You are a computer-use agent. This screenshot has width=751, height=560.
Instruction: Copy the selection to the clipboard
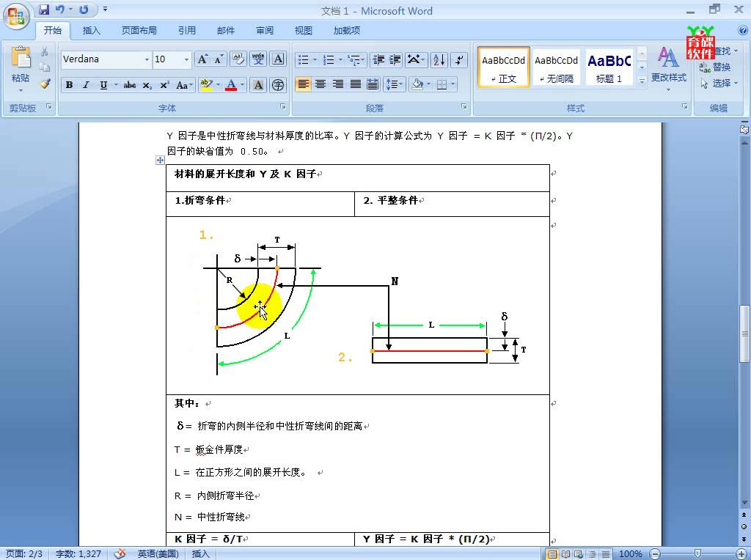pyautogui.click(x=45, y=67)
